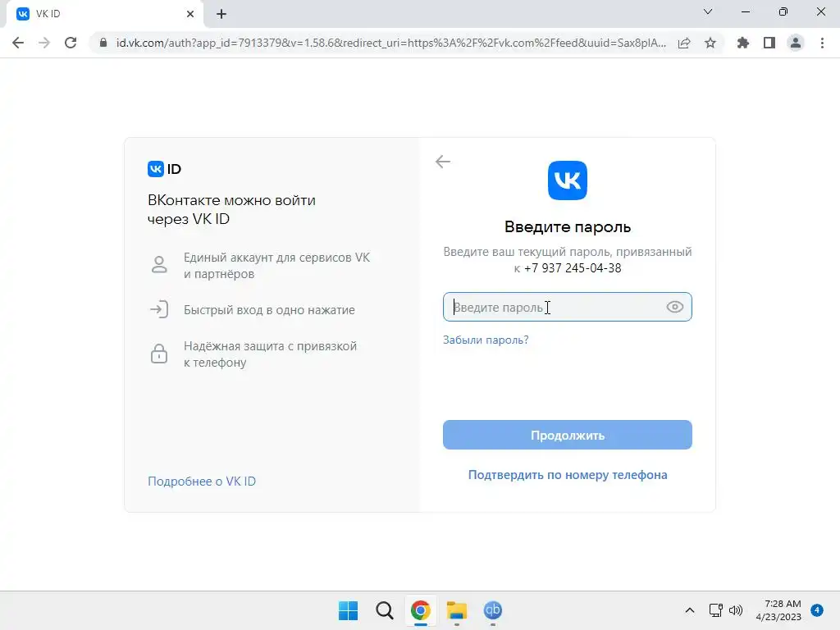Screen dimensions: 840x630
Task: Toggle Chrome side panel
Action: coord(769,43)
